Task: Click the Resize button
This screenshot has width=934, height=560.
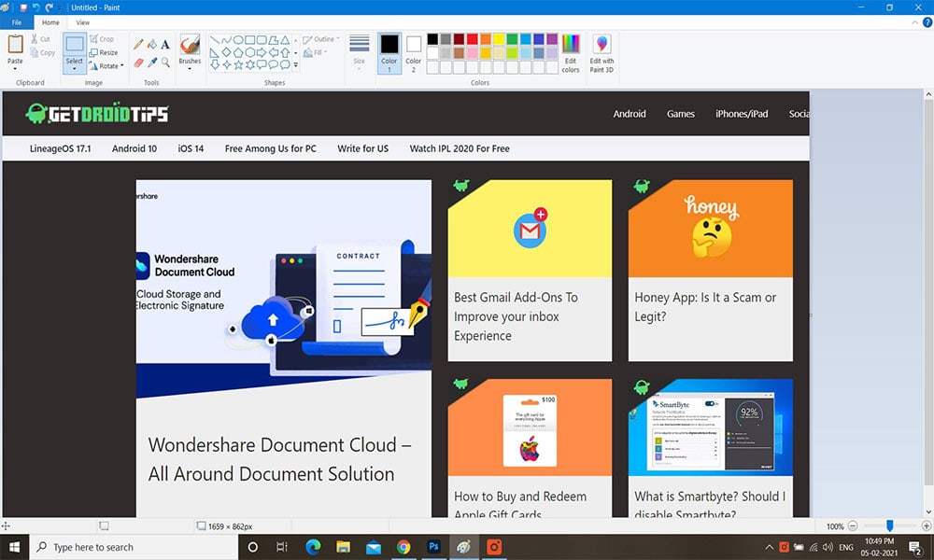Action: click(104, 52)
